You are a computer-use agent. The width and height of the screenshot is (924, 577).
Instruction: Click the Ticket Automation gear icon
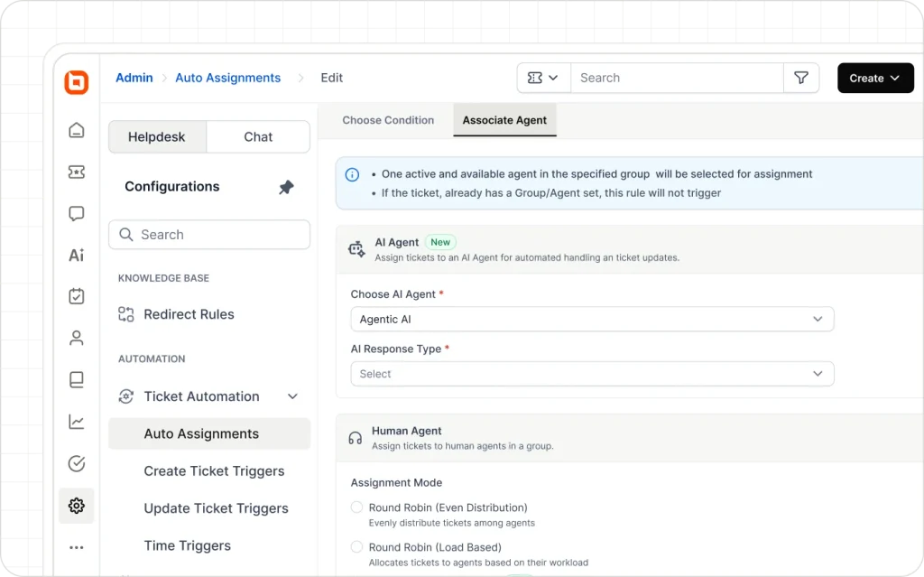click(x=126, y=396)
